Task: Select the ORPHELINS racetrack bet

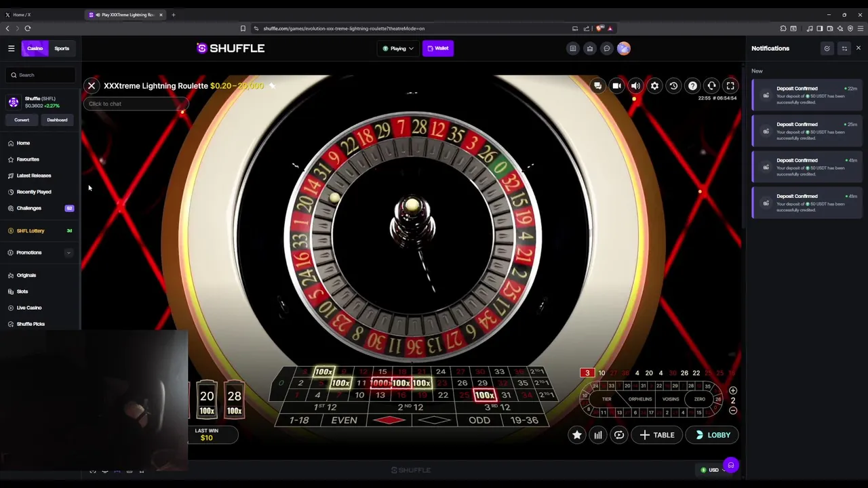Action: tap(639, 399)
